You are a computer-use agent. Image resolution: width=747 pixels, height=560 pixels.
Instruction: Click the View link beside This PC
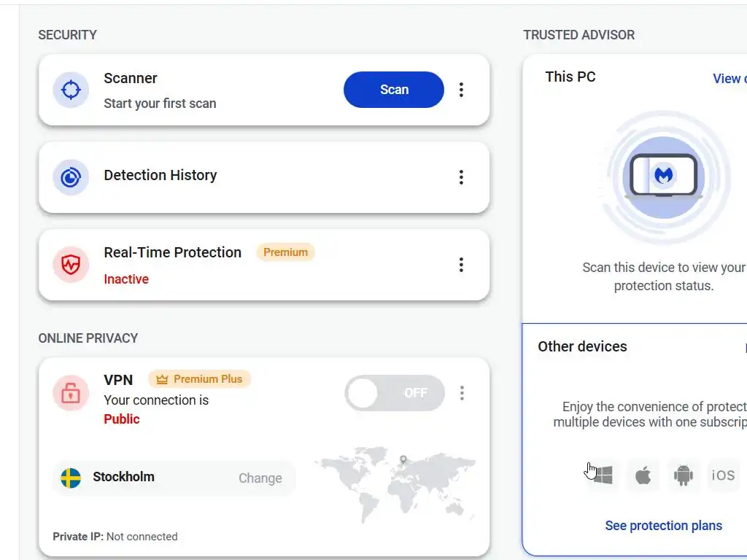(729, 79)
